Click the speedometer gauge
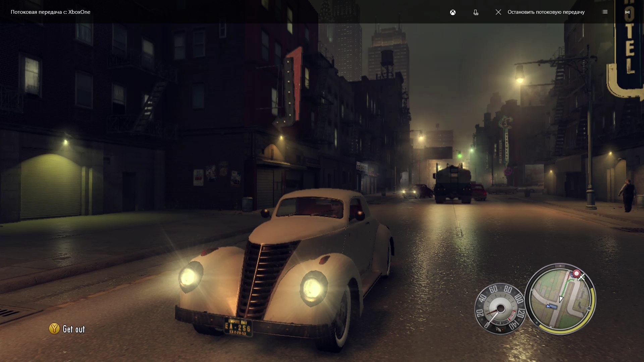 pos(500,309)
